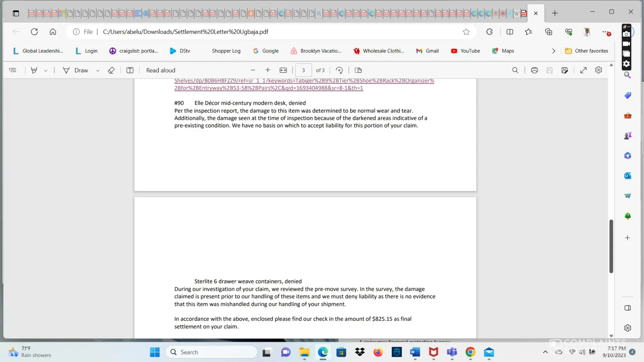Zoom out with the minus icon
644x362 pixels.
pos(253,70)
